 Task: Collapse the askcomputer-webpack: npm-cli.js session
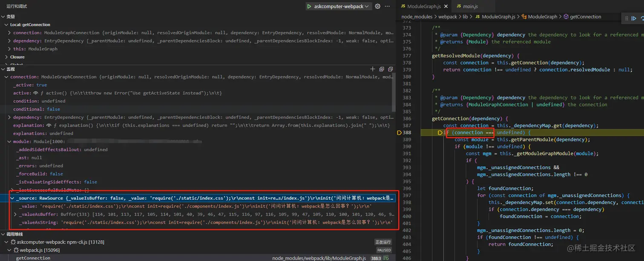point(6,242)
